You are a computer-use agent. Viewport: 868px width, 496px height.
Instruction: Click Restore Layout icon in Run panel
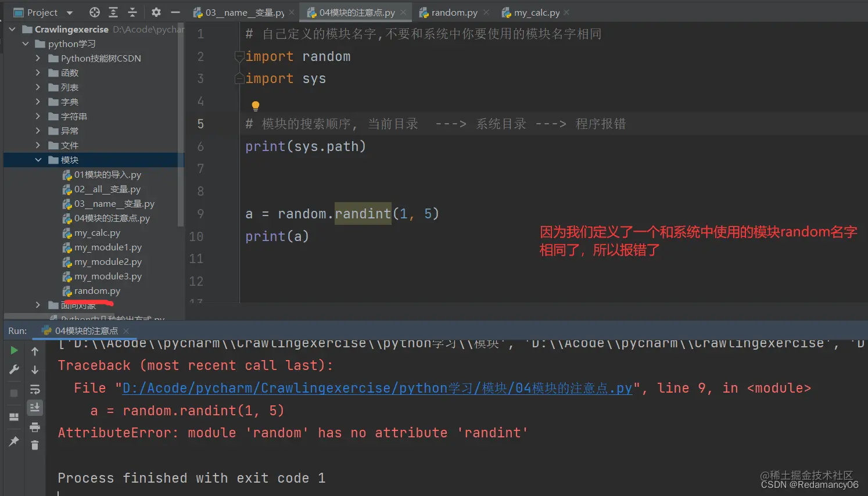[14, 417]
